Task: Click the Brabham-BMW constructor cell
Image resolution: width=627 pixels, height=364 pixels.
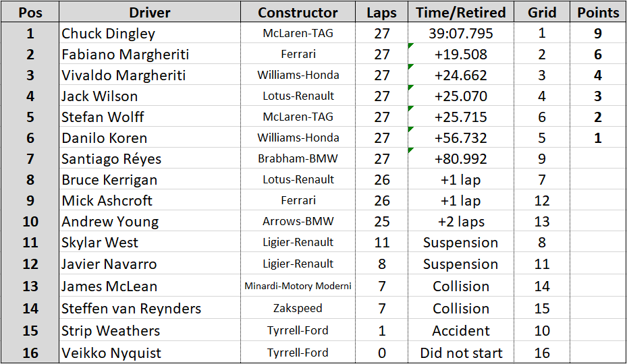Action: coord(298,159)
